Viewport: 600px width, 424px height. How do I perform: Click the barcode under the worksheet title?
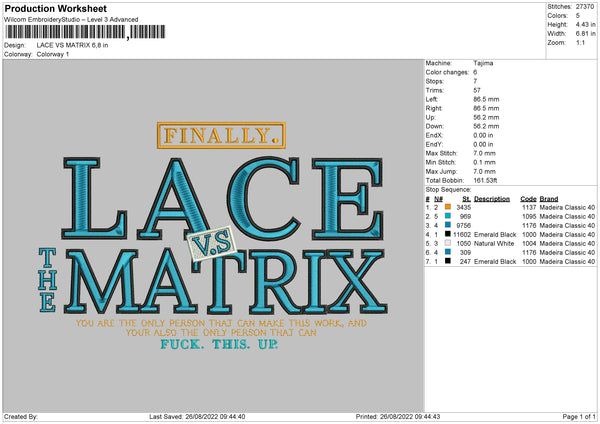coord(85,32)
